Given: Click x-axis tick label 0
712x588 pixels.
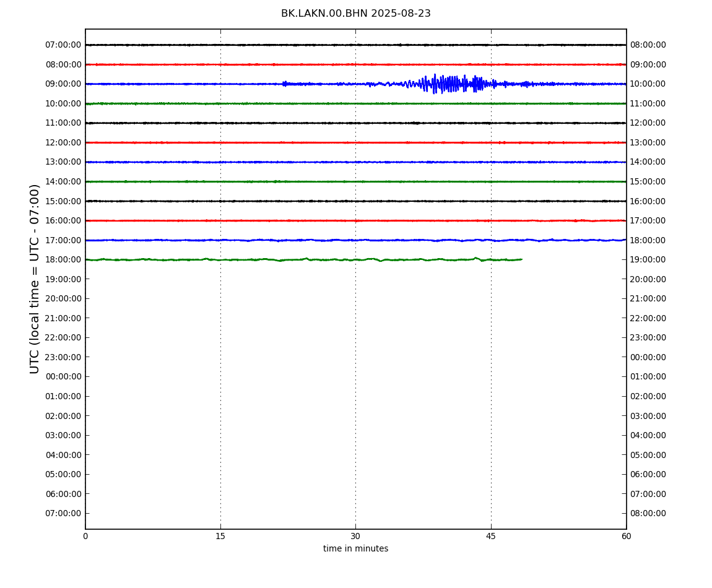Looking at the screenshot, I should click(85, 536).
